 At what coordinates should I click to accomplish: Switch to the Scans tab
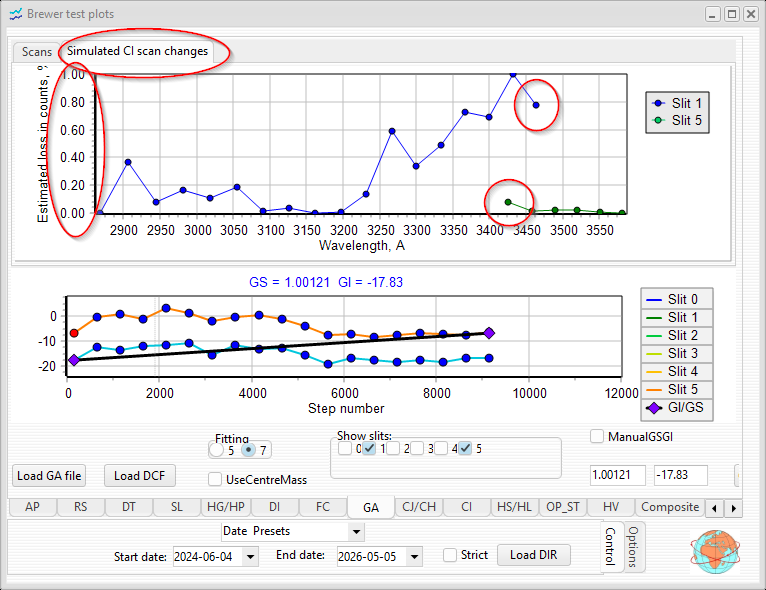click(37, 52)
